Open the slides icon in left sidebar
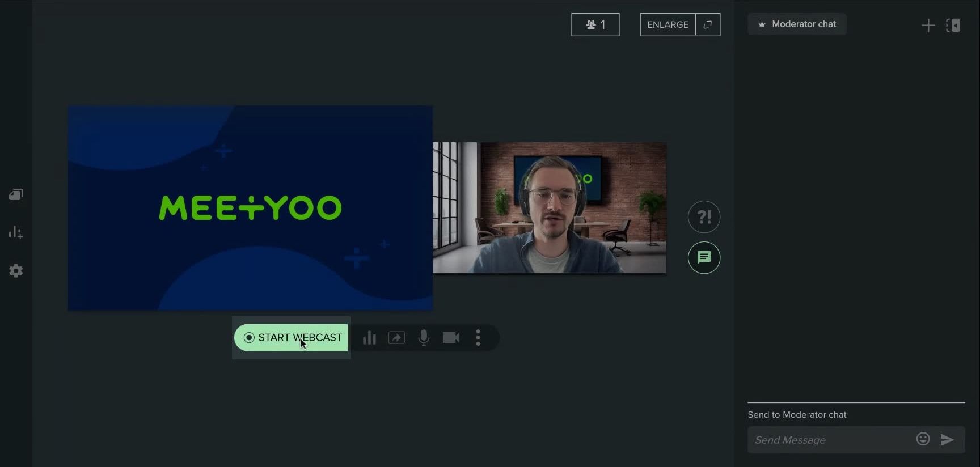Image resolution: width=980 pixels, height=467 pixels. coord(16,195)
